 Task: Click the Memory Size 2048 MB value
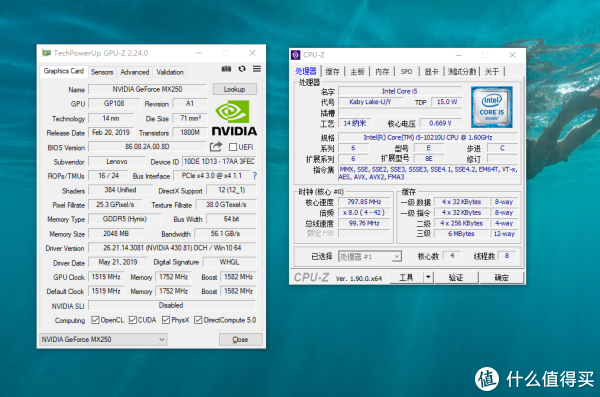[116, 234]
